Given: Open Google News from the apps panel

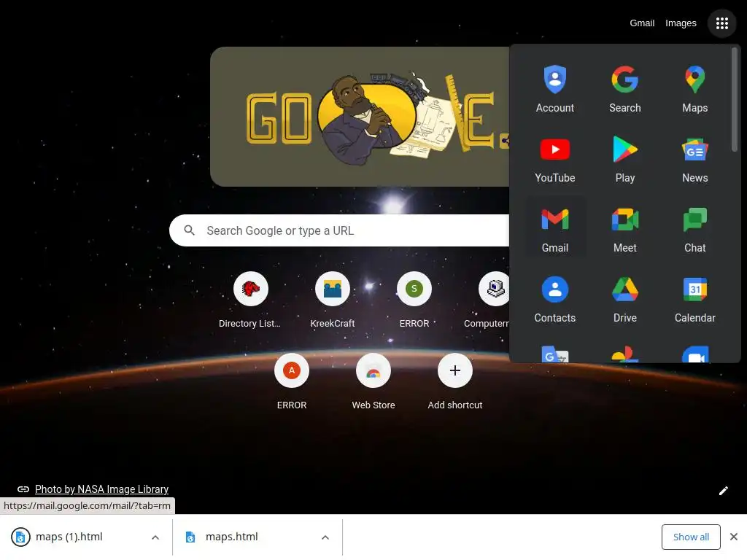Looking at the screenshot, I should (694, 159).
